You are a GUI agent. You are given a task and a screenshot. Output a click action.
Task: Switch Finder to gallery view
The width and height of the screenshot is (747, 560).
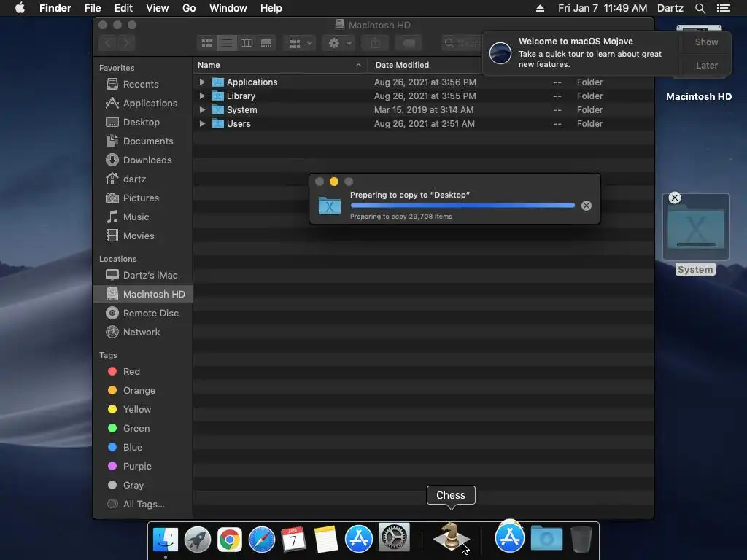coord(266,43)
